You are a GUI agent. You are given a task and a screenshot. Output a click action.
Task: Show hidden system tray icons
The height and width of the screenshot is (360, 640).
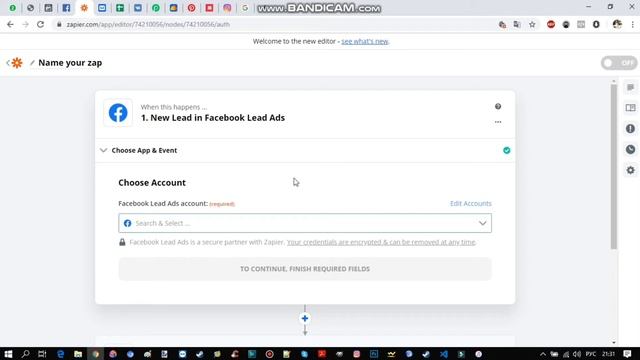pos(543,354)
